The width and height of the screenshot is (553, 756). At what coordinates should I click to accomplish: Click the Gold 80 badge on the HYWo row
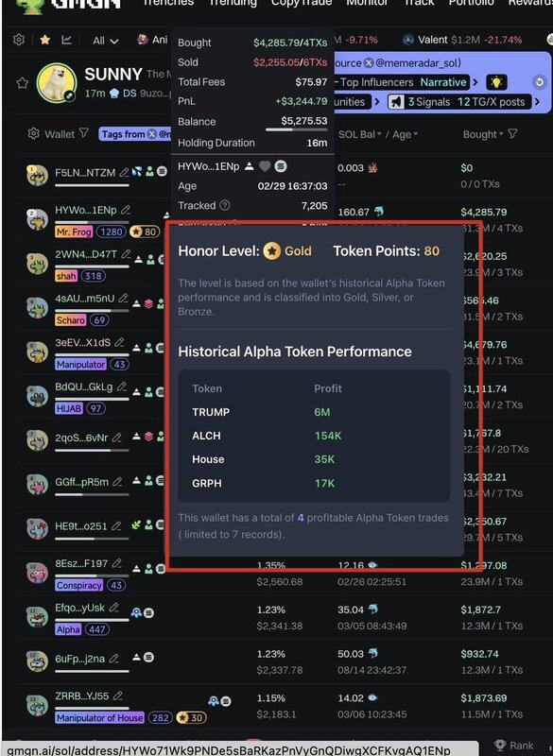pos(145,232)
